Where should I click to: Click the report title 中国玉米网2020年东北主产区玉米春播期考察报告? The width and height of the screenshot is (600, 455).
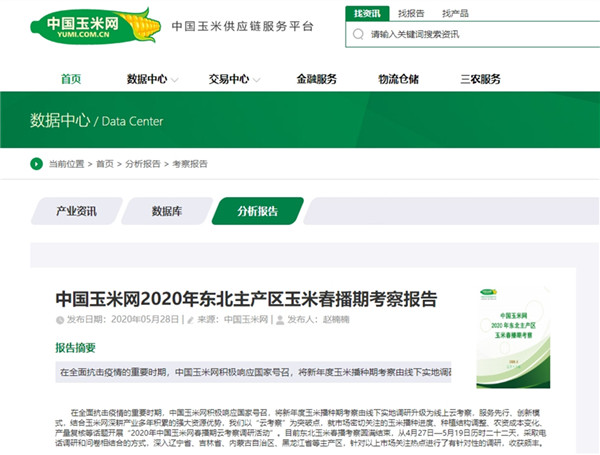pyautogui.click(x=246, y=299)
